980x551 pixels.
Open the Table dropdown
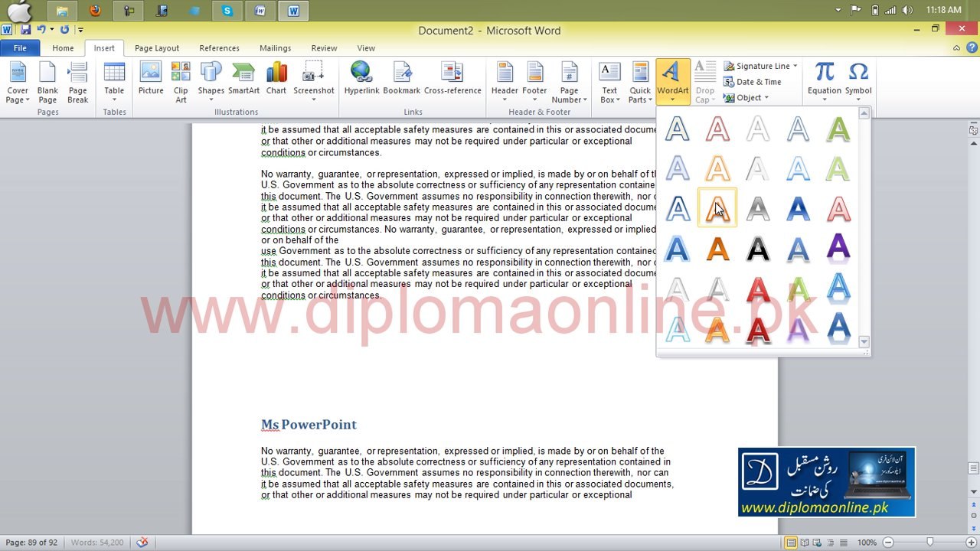point(114,82)
